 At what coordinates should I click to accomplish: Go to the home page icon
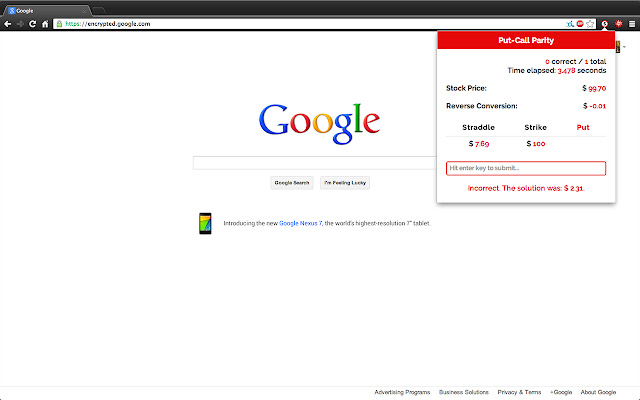click(x=45, y=24)
